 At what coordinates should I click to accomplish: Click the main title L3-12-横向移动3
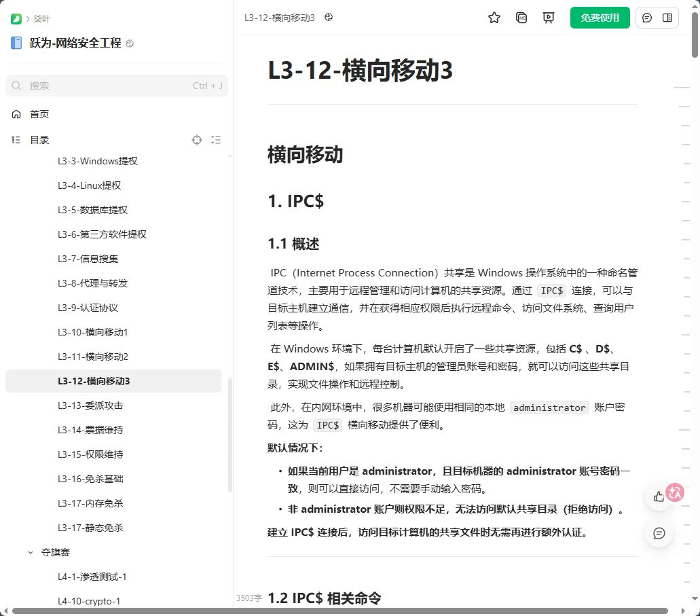coord(361,71)
